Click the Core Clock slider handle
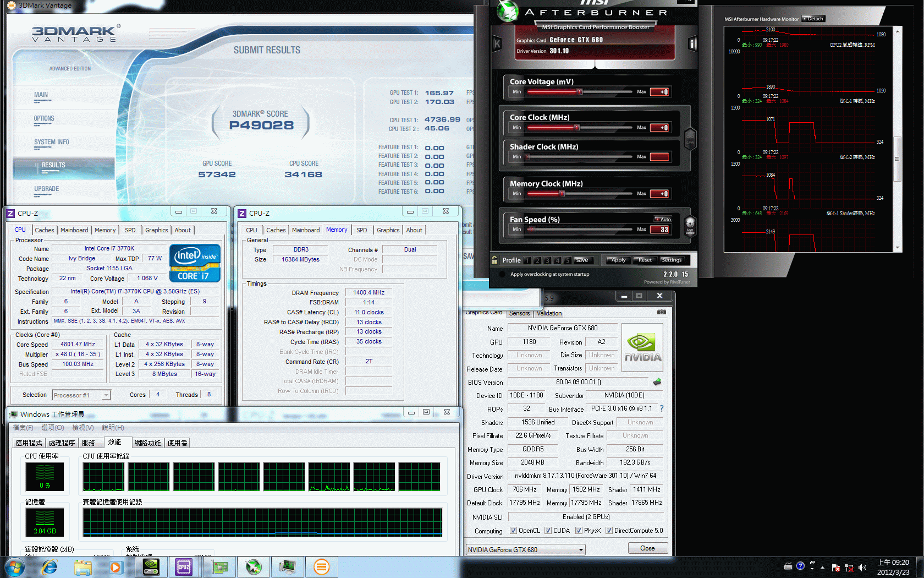Screen dimensions: 924x578 (x=576, y=128)
